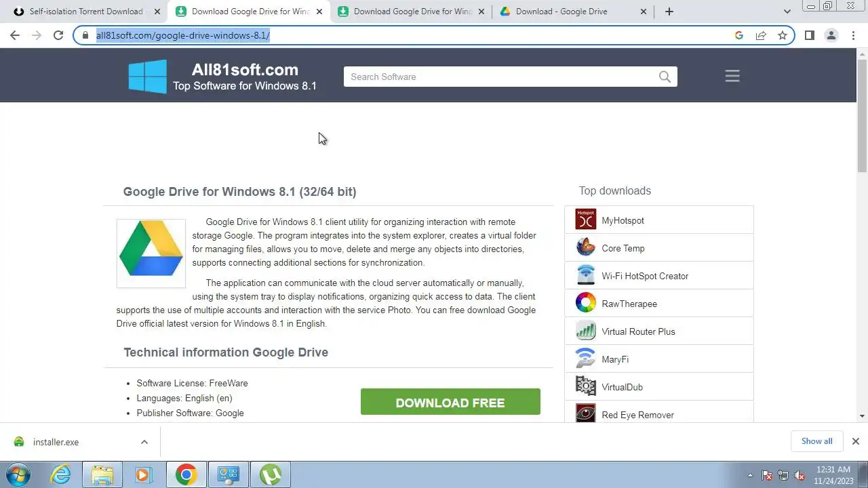Screen dimensions: 868x488
Task: Launch Internet Explorer from the taskbar
Action: pos(61,474)
